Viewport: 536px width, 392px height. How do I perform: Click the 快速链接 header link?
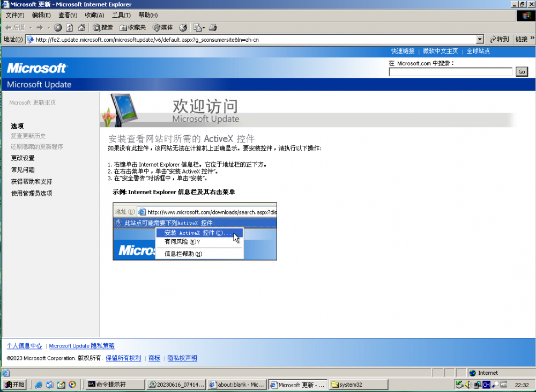(403, 51)
